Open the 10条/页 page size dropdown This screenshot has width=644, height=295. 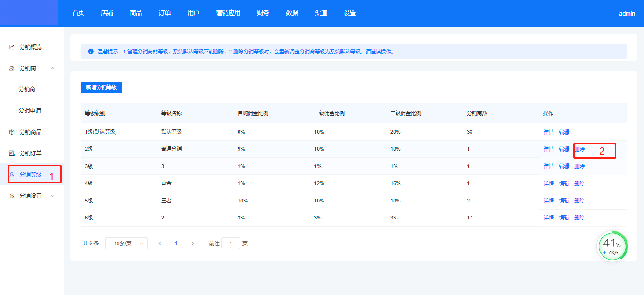126,244
